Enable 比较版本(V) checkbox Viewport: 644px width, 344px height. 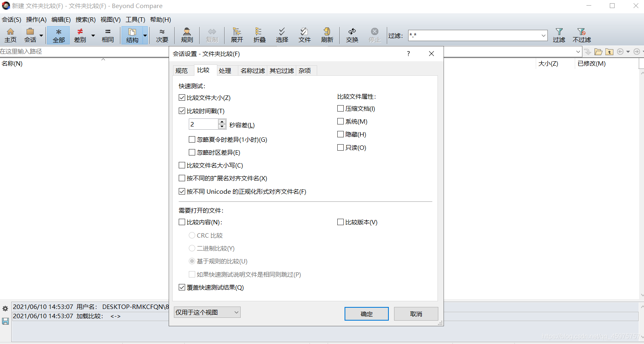click(x=341, y=222)
